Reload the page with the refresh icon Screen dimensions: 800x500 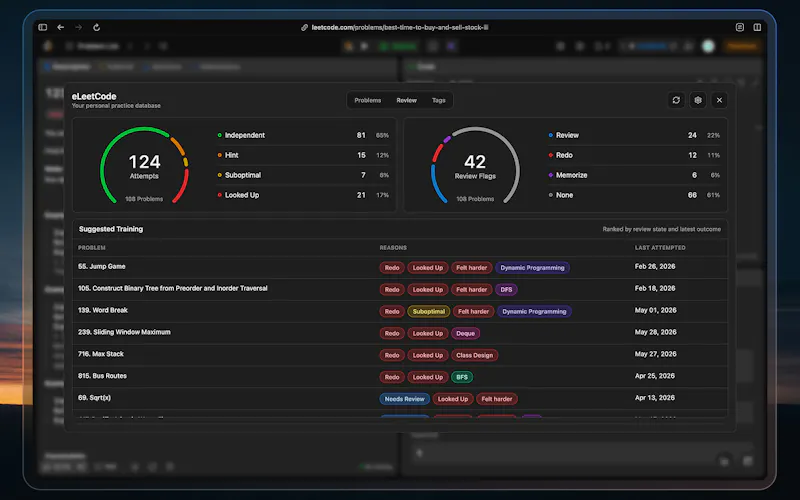coord(96,27)
